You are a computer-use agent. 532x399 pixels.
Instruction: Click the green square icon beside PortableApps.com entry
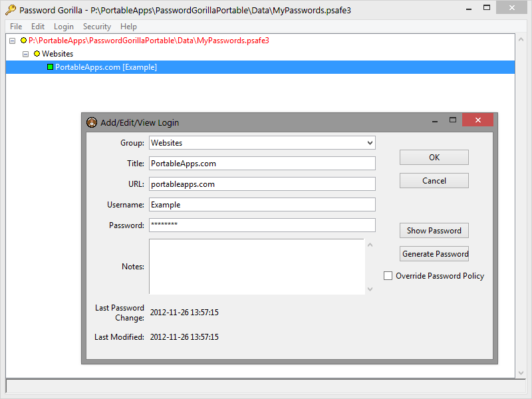coord(50,67)
